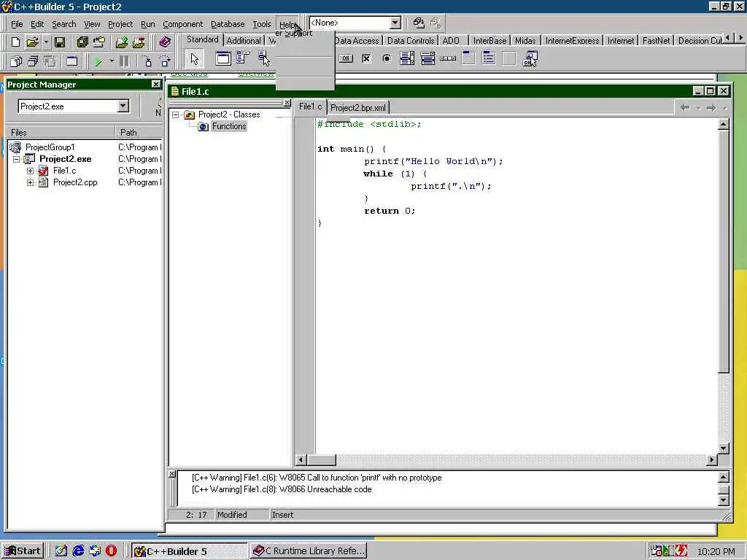Switch to FastNet palette tab
This screenshot has width=747, height=560.
656,41
